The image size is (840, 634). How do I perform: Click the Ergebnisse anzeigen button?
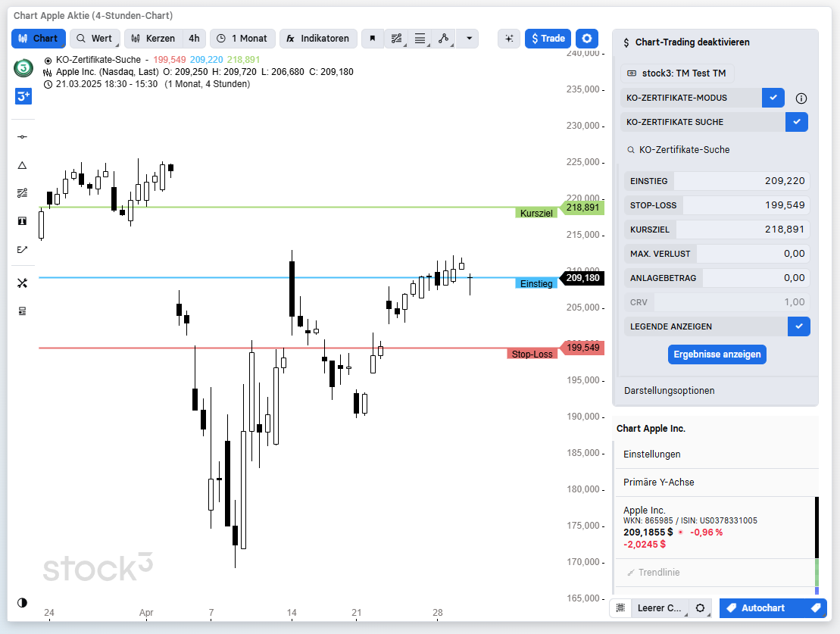tap(717, 354)
